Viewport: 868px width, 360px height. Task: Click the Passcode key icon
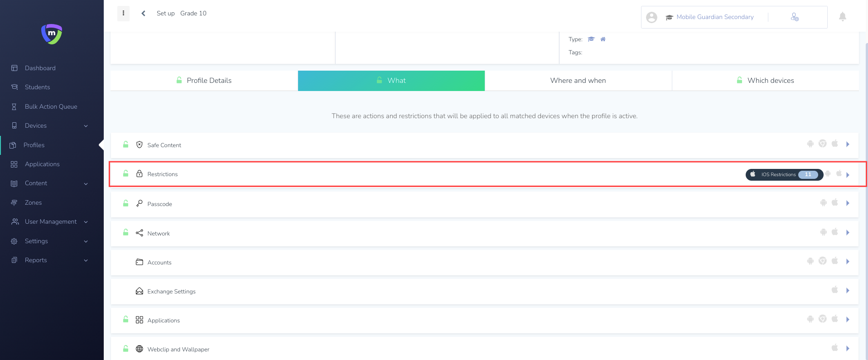click(x=140, y=203)
